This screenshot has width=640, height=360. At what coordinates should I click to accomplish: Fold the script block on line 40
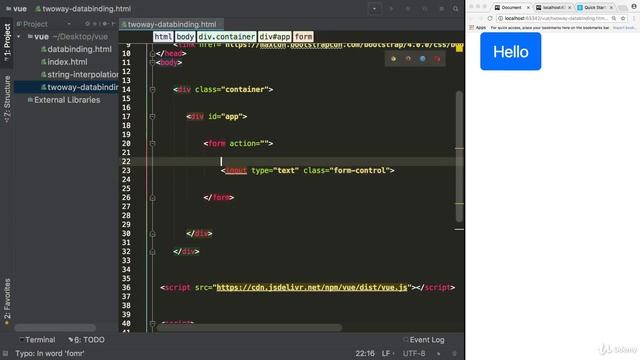[152, 323]
